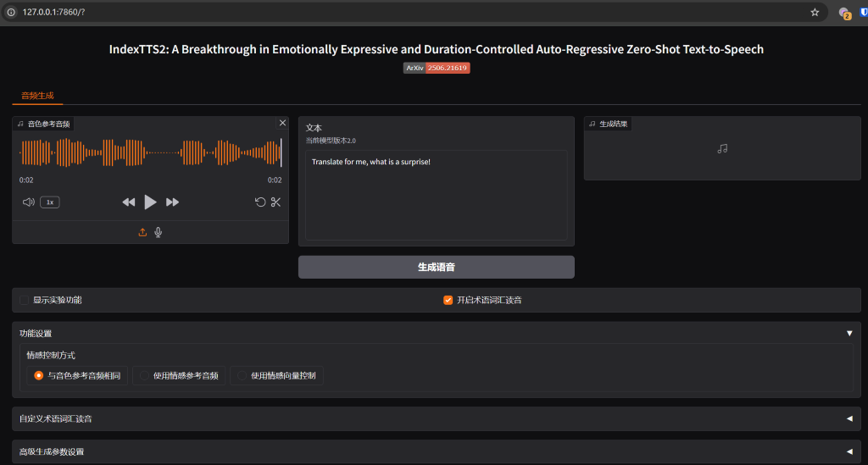Image resolution: width=868 pixels, height=465 pixels.
Task: Fast-forward the reference audio
Action: (x=172, y=202)
